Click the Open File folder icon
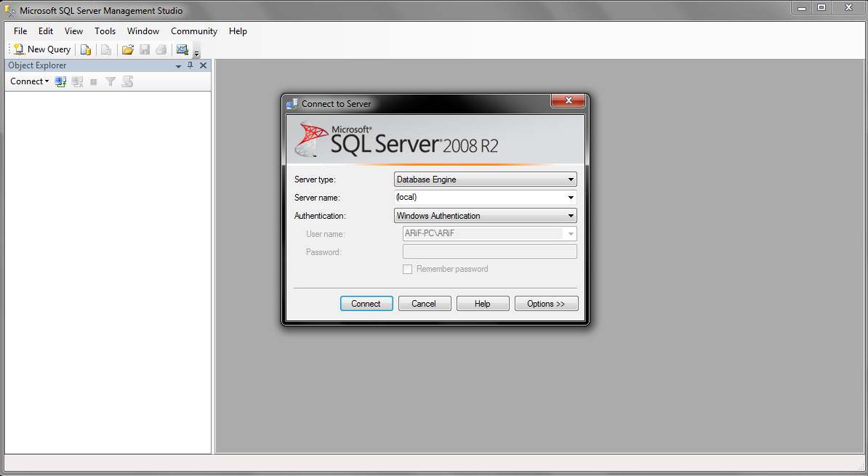 128,50
